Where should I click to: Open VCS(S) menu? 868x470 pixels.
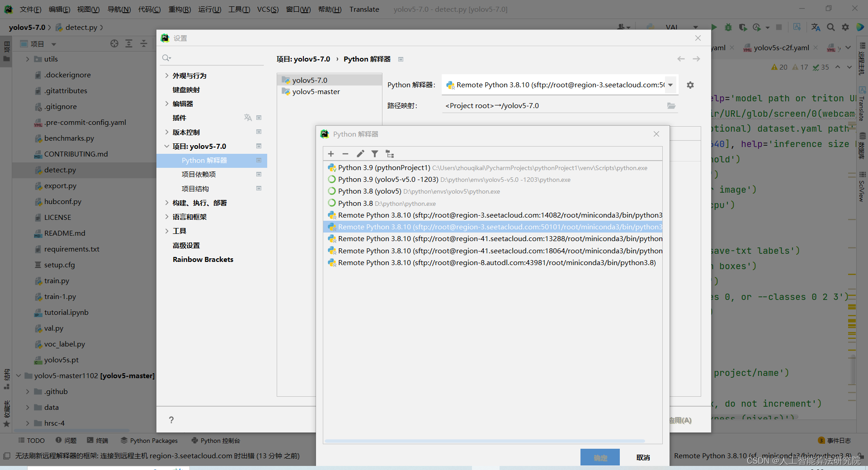tap(268, 9)
